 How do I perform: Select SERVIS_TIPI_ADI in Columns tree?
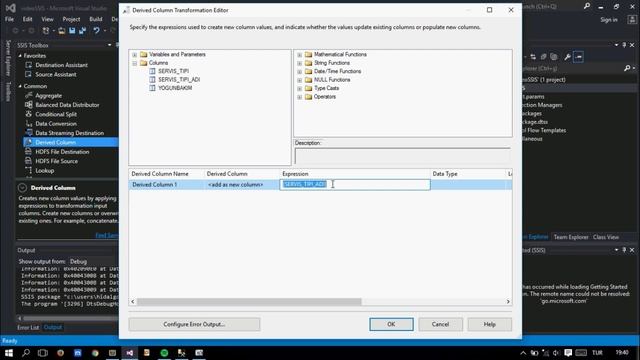(179, 80)
